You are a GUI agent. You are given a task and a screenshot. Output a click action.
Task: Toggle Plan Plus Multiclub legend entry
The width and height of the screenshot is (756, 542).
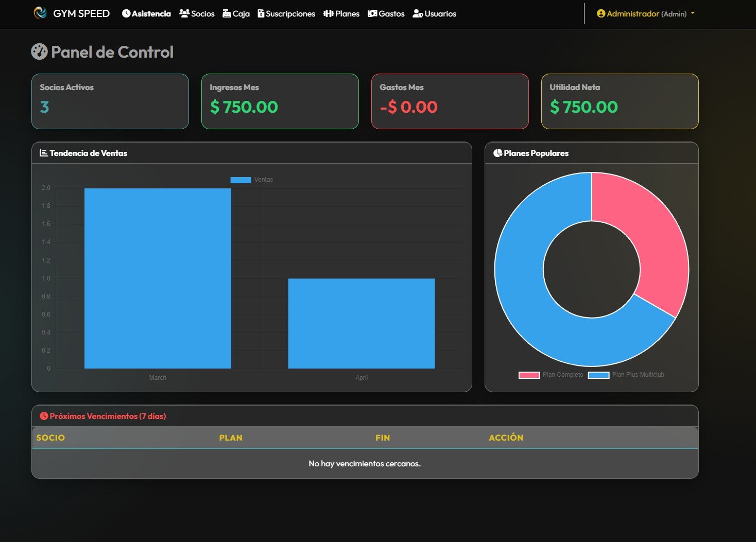(626, 375)
